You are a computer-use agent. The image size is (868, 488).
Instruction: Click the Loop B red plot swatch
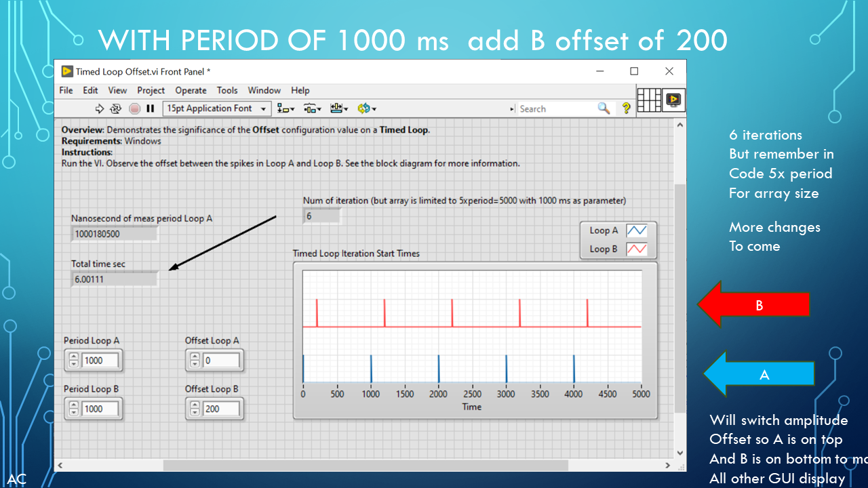(x=636, y=249)
